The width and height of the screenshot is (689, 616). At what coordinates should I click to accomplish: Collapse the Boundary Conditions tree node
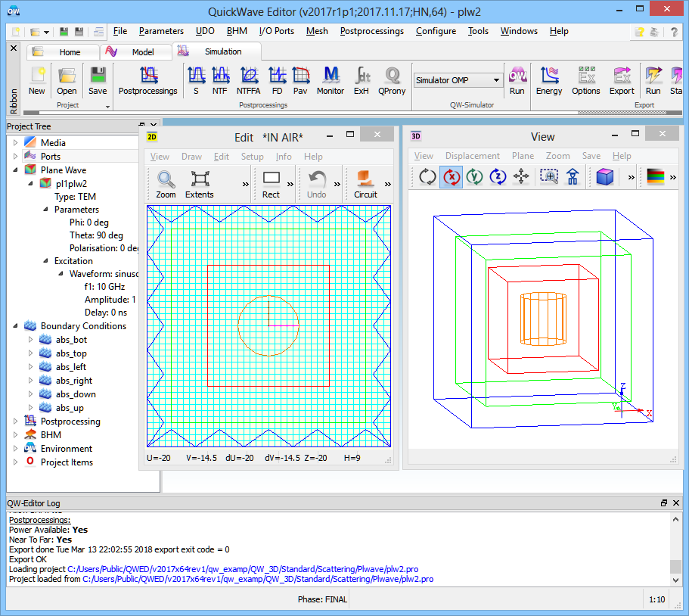(15, 326)
